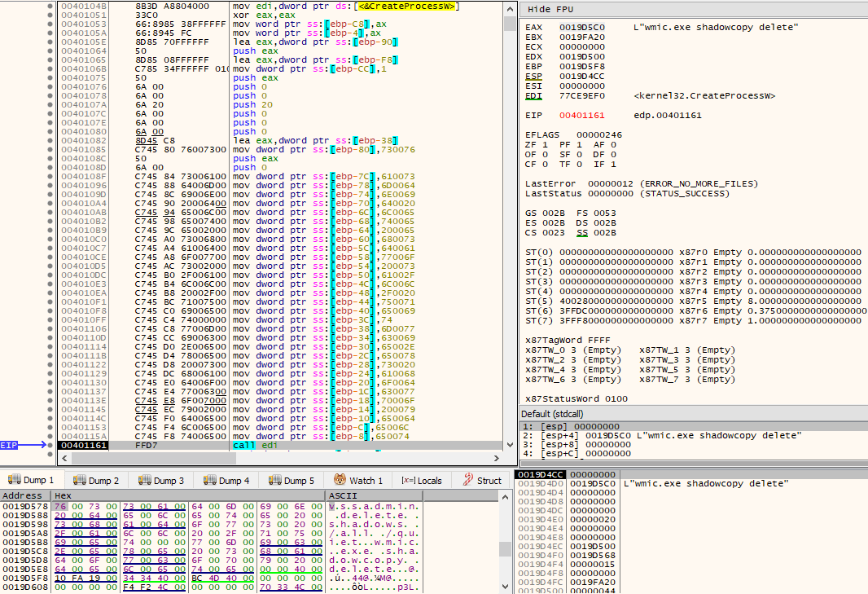Screen dimensions: 868x594
Task: Select dump row at address 0019D578
Action: pyautogui.click(x=211, y=507)
